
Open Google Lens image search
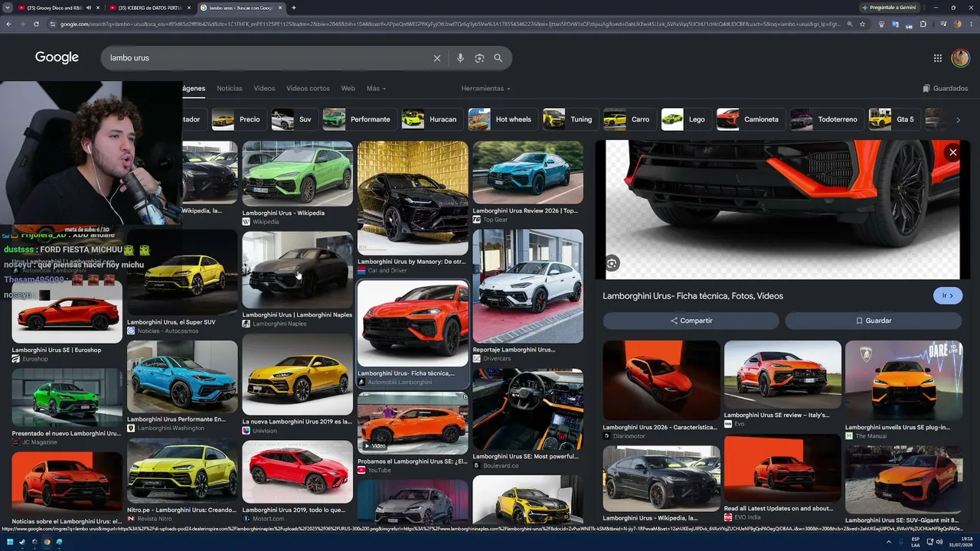click(x=479, y=58)
